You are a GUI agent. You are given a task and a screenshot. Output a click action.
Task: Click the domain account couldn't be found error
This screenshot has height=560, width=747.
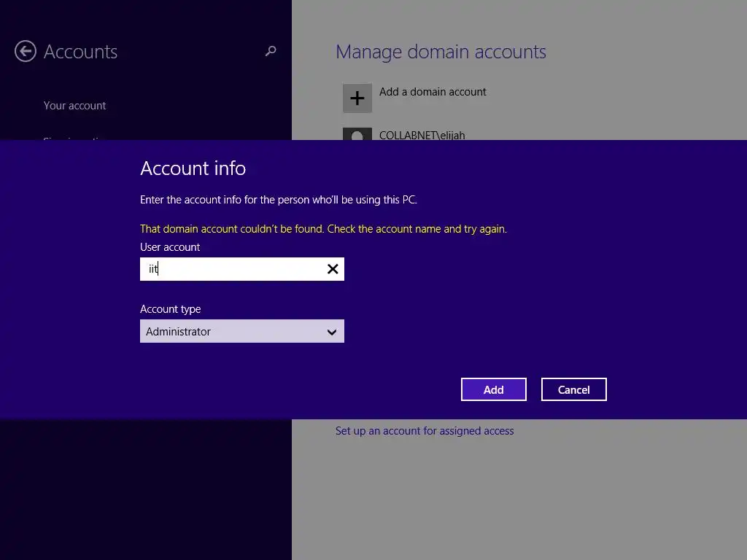pos(323,229)
